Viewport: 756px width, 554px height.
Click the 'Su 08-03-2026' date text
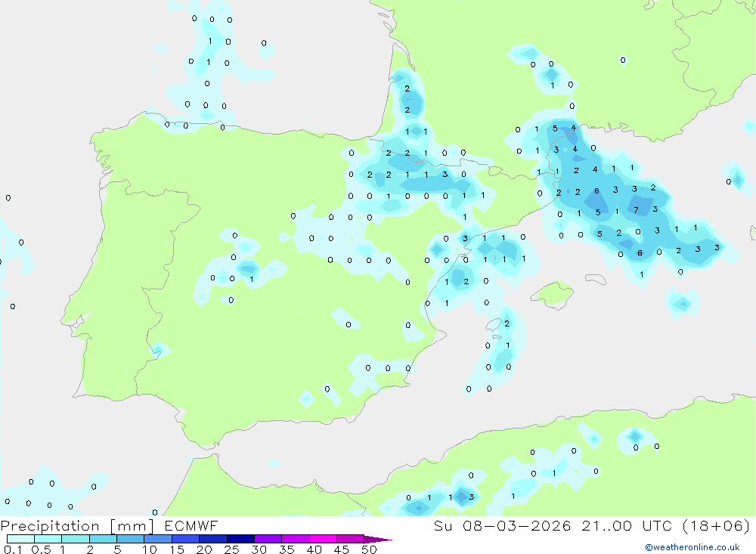(x=503, y=525)
